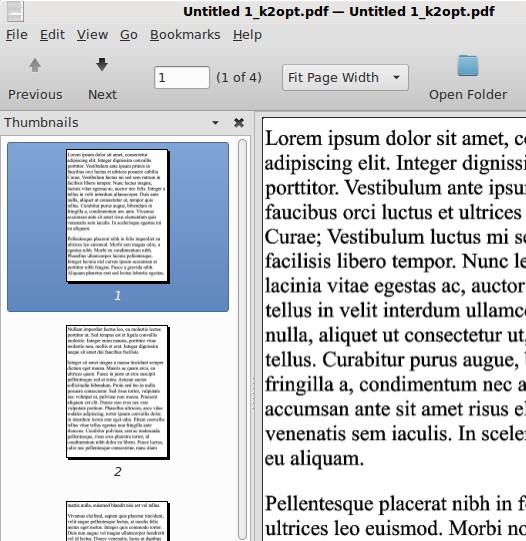The width and height of the screenshot is (526, 541).
Task: Open the File menu
Action: [x=17, y=35]
